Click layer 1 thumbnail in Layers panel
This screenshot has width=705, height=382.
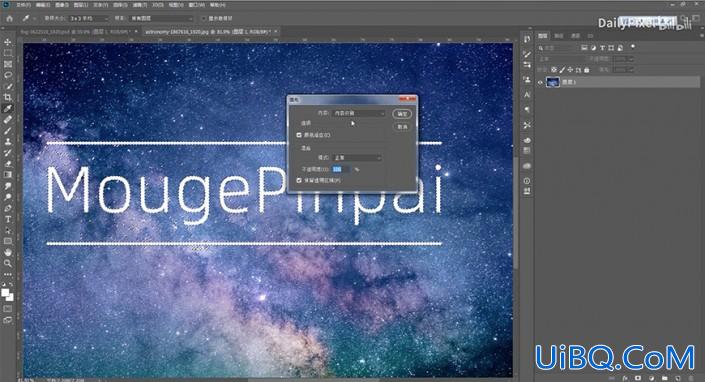[552, 82]
